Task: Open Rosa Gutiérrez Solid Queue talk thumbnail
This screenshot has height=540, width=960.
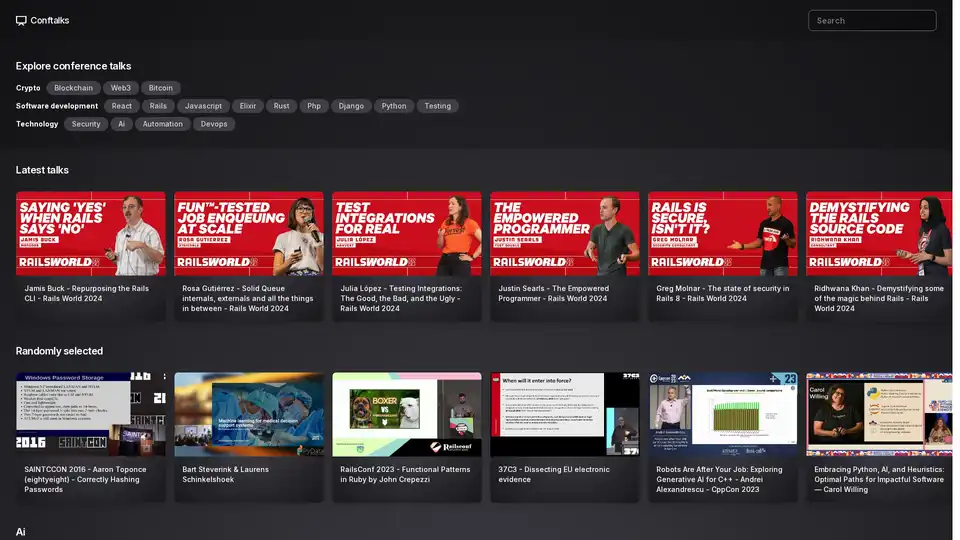Action: point(248,233)
